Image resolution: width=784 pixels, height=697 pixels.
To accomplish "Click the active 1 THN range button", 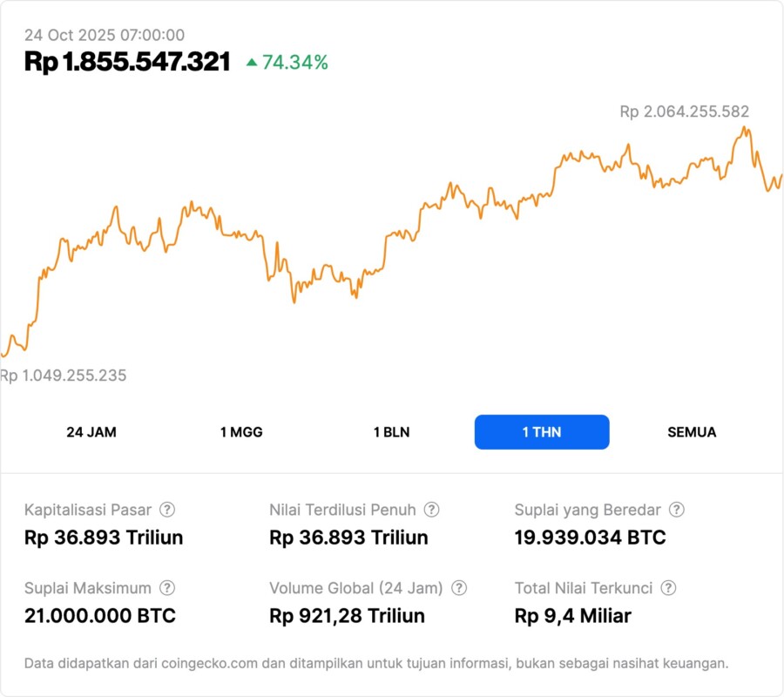I will click(542, 432).
